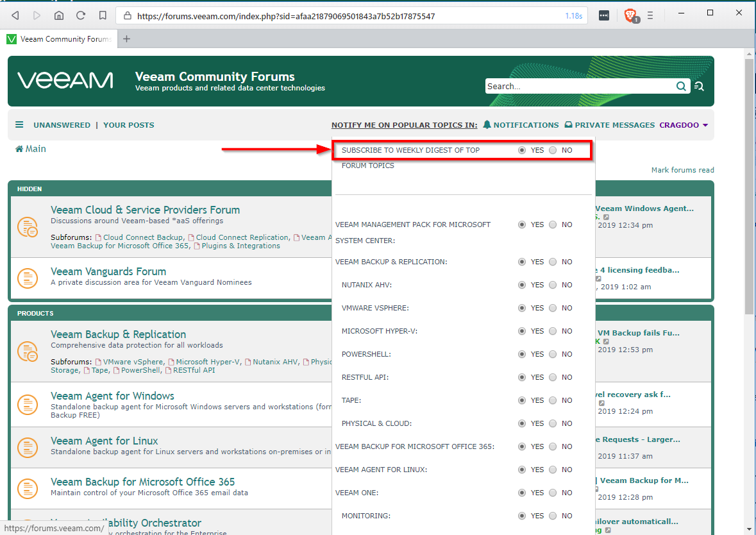The width and height of the screenshot is (756, 535).
Task: Click the Veeam Cloud & Service Providers forum icon
Action: point(28,226)
